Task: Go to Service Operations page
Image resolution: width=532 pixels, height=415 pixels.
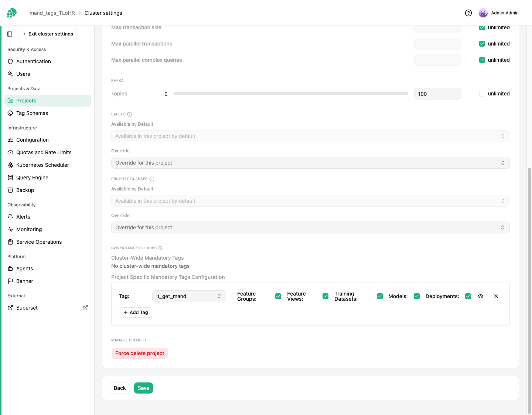Action: (48, 242)
